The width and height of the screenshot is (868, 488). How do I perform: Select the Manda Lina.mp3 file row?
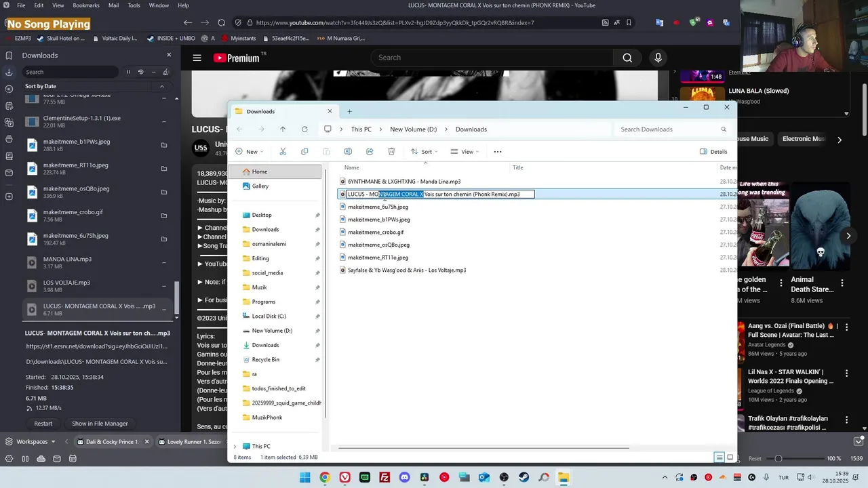[536, 182]
